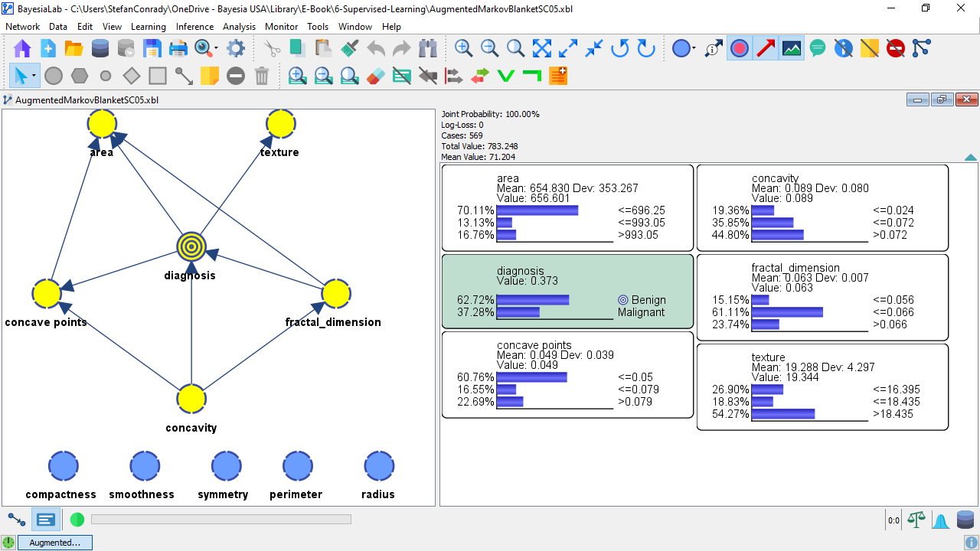Click the database icon in status bar
The image size is (980, 551).
pyautogui.click(x=965, y=520)
